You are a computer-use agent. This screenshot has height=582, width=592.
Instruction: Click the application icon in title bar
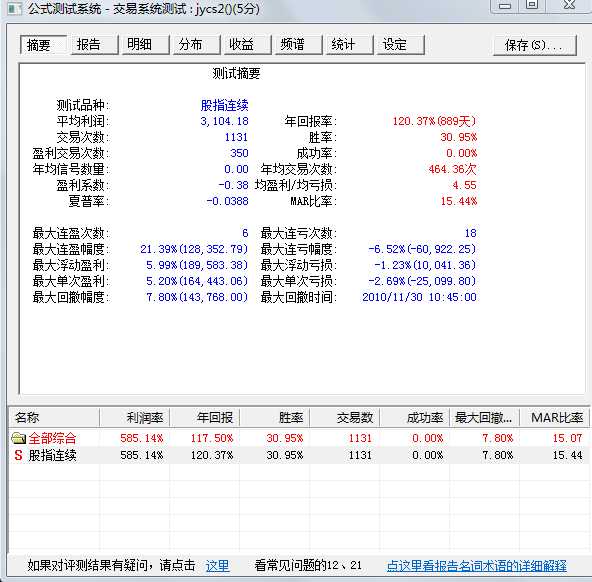tap(15, 8)
